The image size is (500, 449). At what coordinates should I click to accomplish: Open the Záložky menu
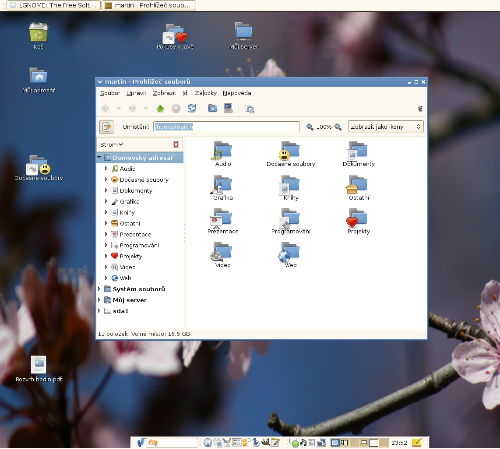click(206, 93)
